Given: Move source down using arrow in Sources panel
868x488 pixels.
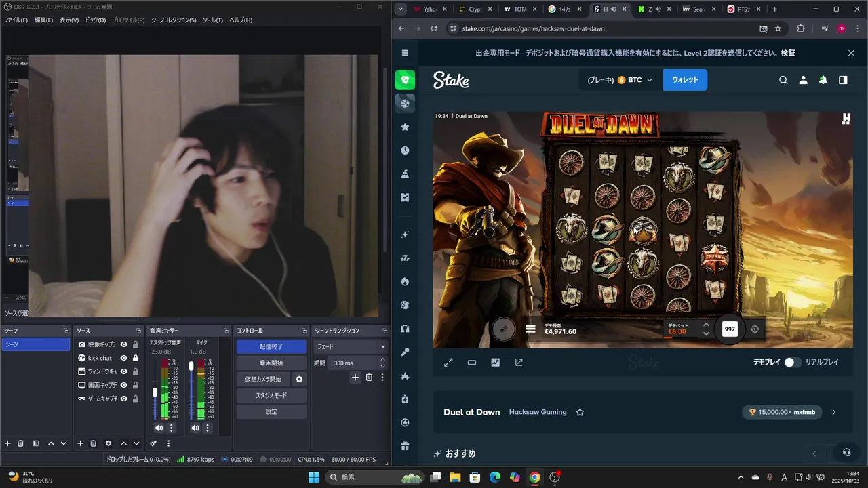Looking at the screenshot, I should coord(136,443).
